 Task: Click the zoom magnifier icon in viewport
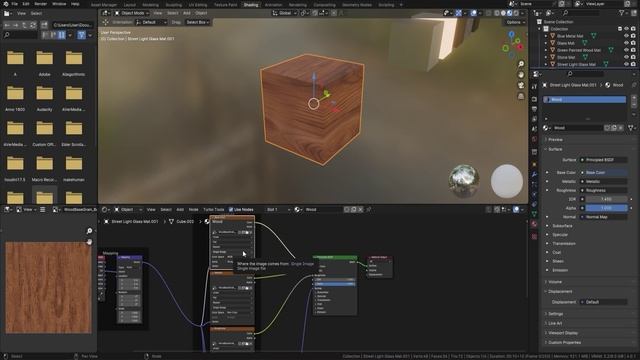(x=521, y=64)
